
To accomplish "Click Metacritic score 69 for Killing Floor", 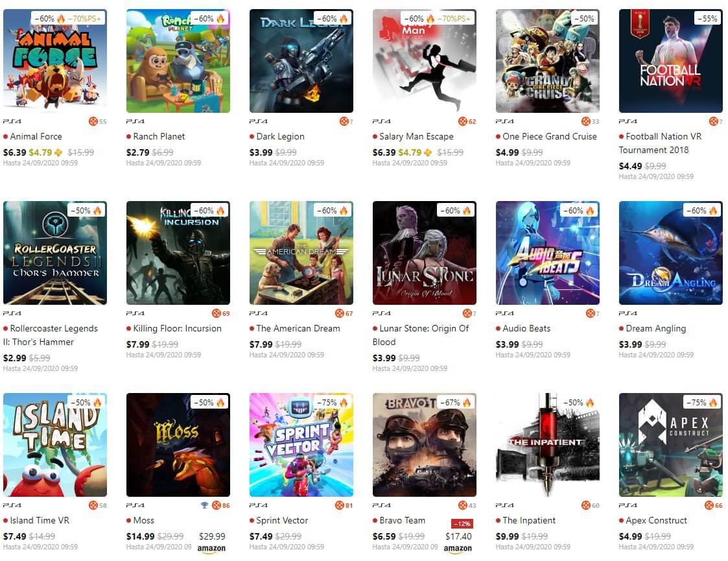I will 221,313.
